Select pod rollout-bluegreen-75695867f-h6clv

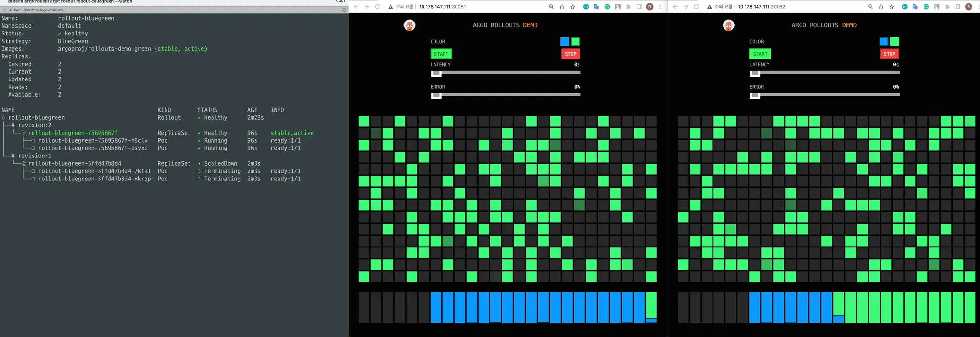[x=93, y=140]
